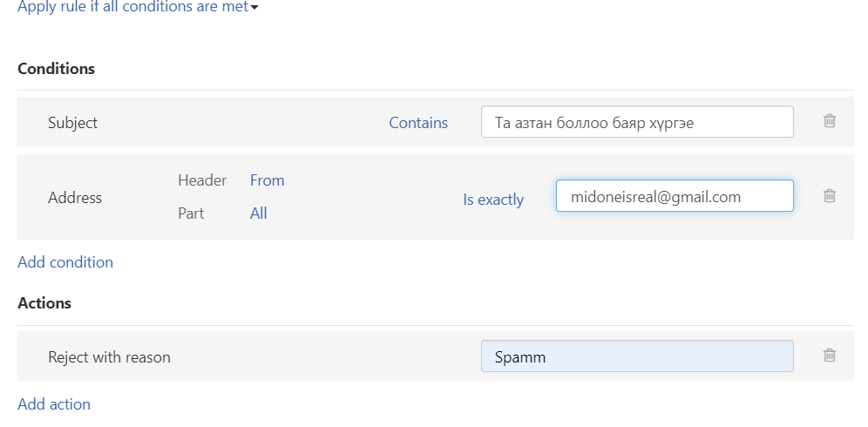868x427 pixels.
Task: Focus the Subject text field
Action: pyautogui.click(x=637, y=122)
